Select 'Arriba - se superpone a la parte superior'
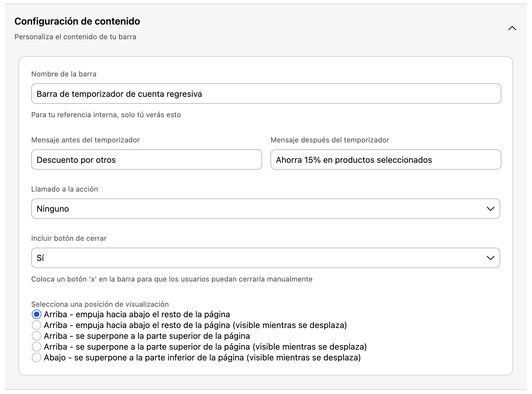 click(x=37, y=336)
